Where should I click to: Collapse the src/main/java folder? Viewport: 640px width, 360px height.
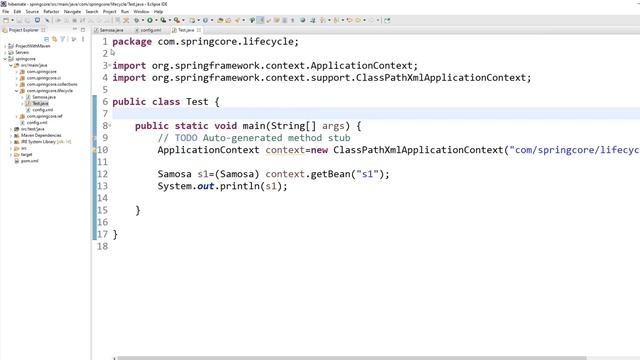coord(11,65)
